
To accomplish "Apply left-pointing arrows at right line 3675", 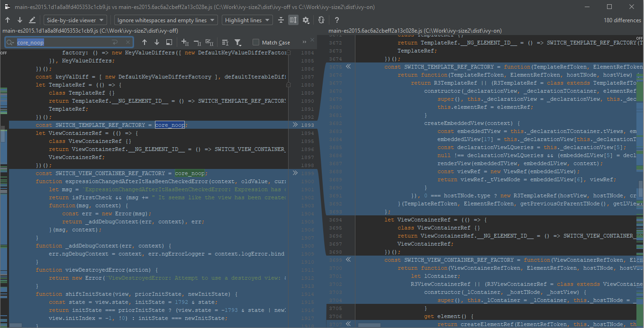I will pos(348,67).
